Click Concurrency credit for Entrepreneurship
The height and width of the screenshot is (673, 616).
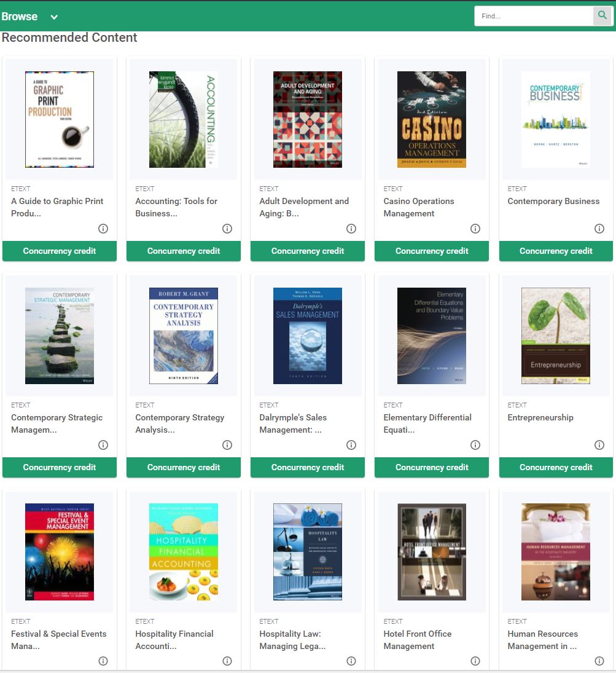coord(556,467)
